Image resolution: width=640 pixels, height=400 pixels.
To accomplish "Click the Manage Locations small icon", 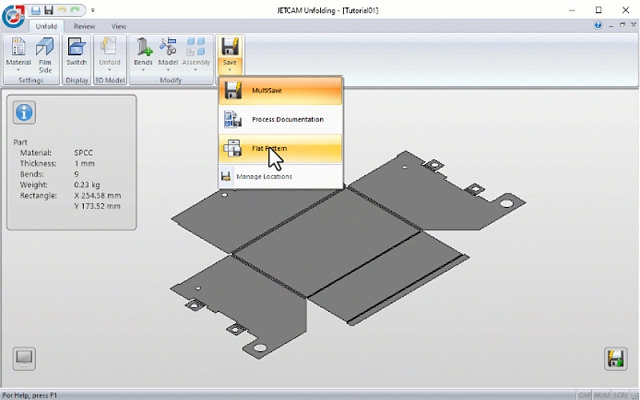I will click(226, 176).
